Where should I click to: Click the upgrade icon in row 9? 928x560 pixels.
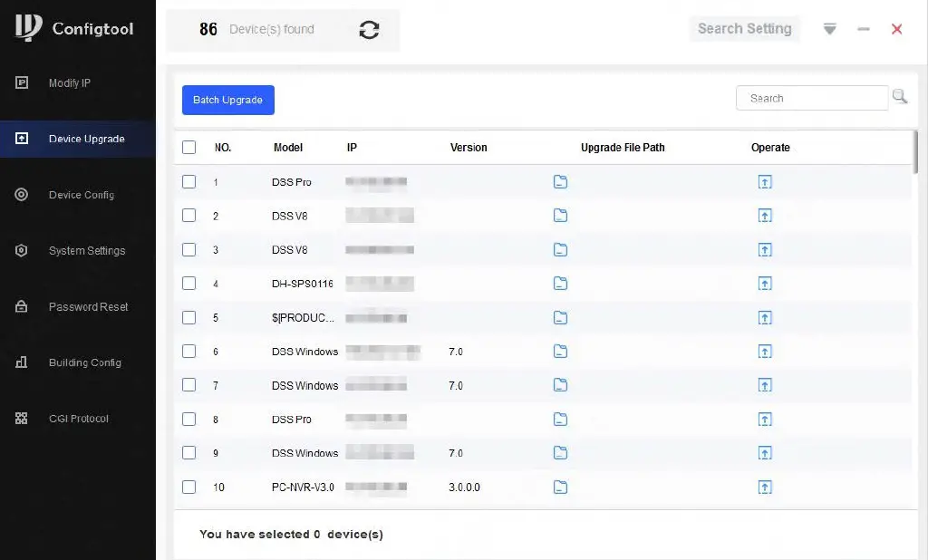pos(765,453)
